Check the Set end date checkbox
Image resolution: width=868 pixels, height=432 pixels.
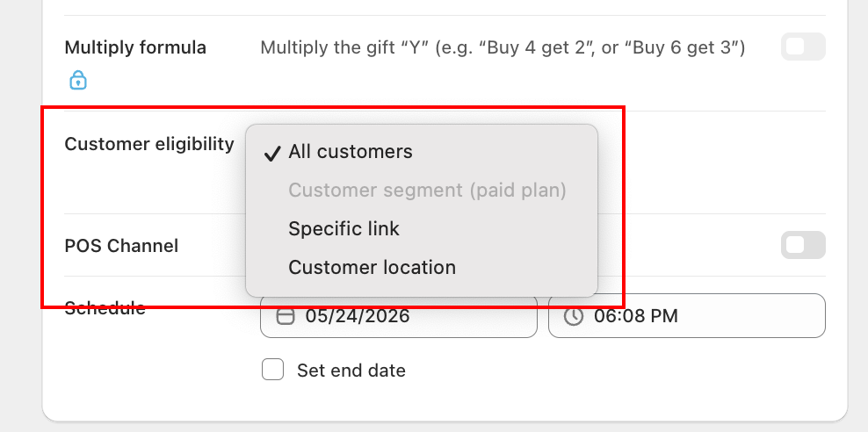click(273, 370)
